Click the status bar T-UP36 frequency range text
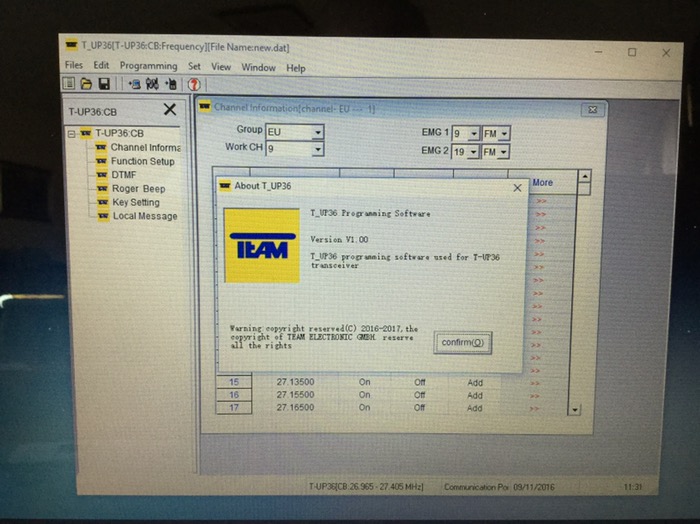This screenshot has width=700, height=524. point(366,487)
